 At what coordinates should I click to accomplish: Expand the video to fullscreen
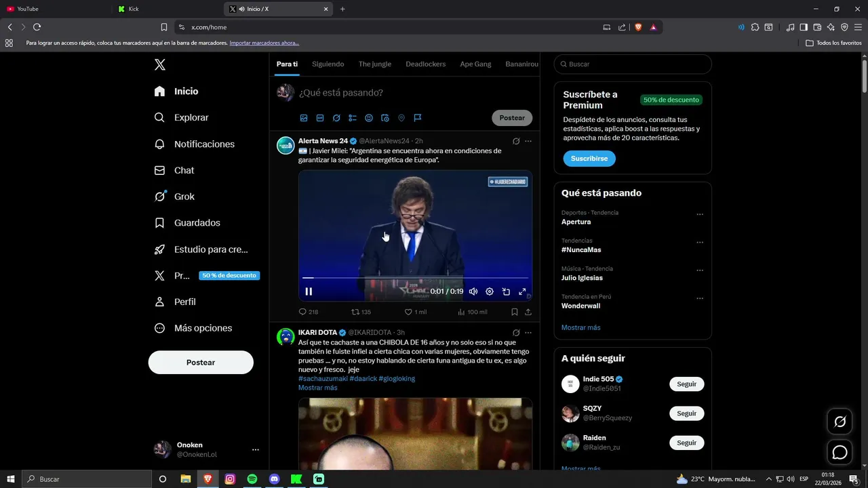click(522, 291)
